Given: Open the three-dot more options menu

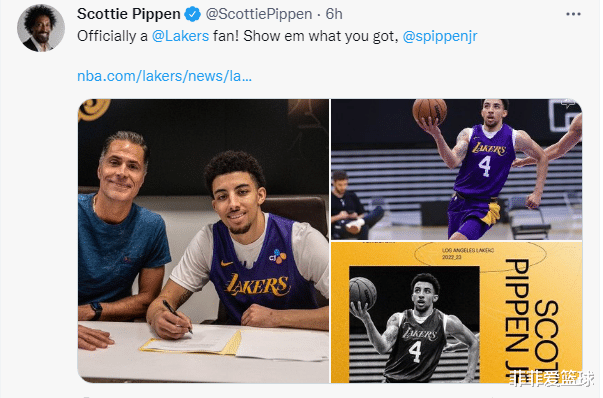Looking at the screenshot, I should [573, 14].
